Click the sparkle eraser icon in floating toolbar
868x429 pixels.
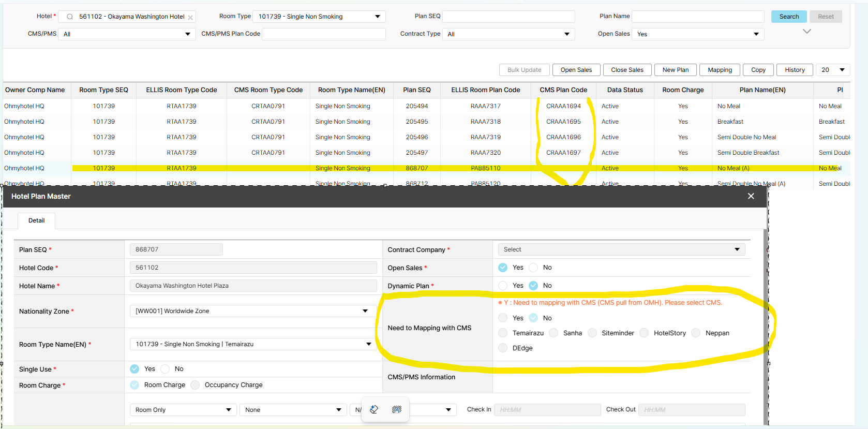pos(374,409)
